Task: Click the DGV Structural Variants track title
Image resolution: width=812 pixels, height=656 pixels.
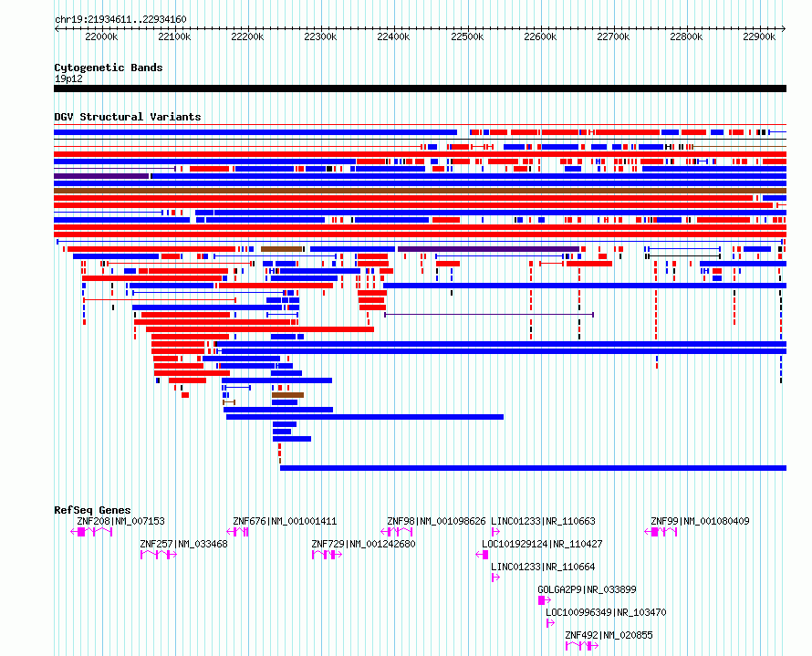Action: pos(128,117)
